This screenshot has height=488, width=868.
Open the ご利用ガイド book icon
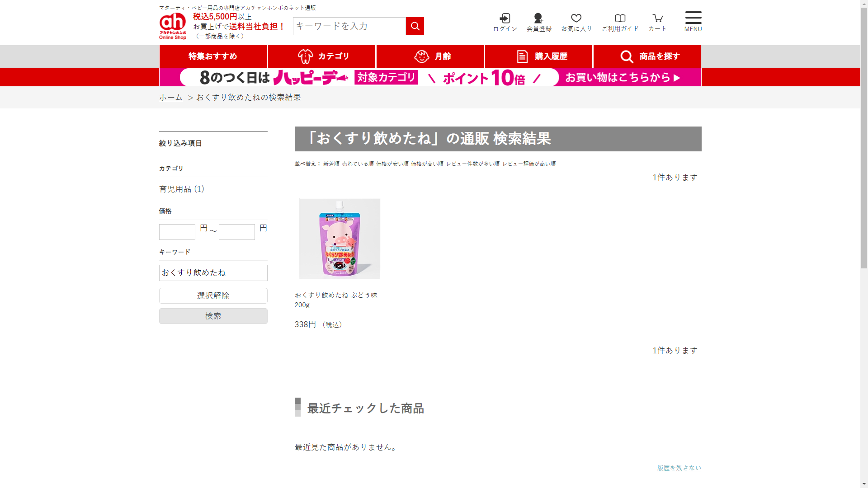620,22
